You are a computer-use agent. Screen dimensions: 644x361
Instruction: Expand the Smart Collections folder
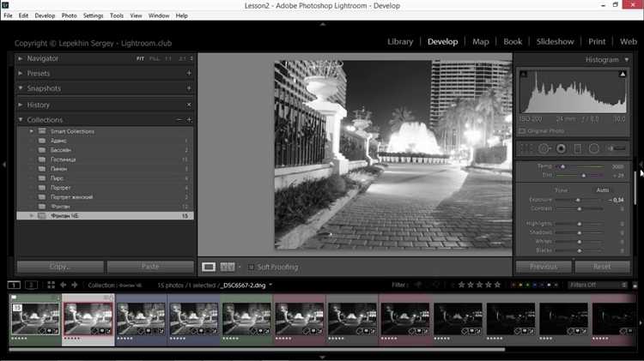pyautogui.click(x=32, y=131)
